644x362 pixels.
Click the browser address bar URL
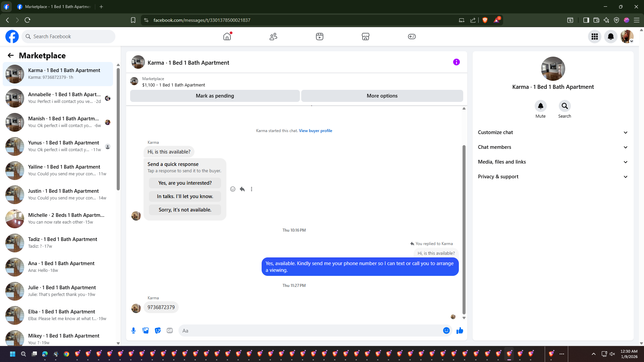(x=202, y=20)
